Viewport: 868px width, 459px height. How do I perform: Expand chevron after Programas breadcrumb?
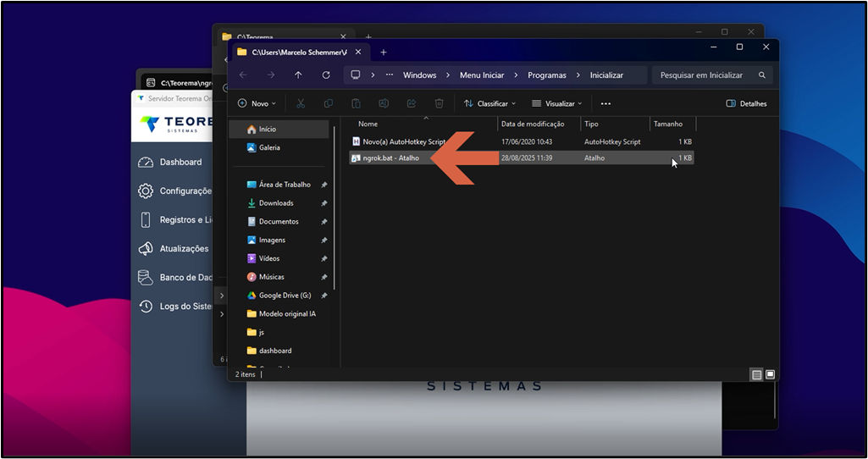pyautogui.click(x=578, y=75)
